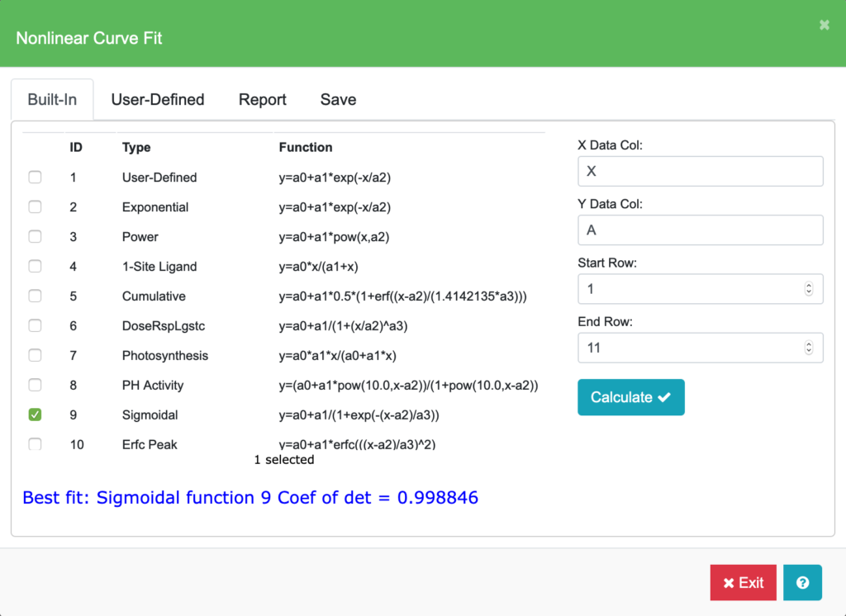Click the End Row spinner arrows
This screenshot has width=846, height=616.
tap(808, 348)
